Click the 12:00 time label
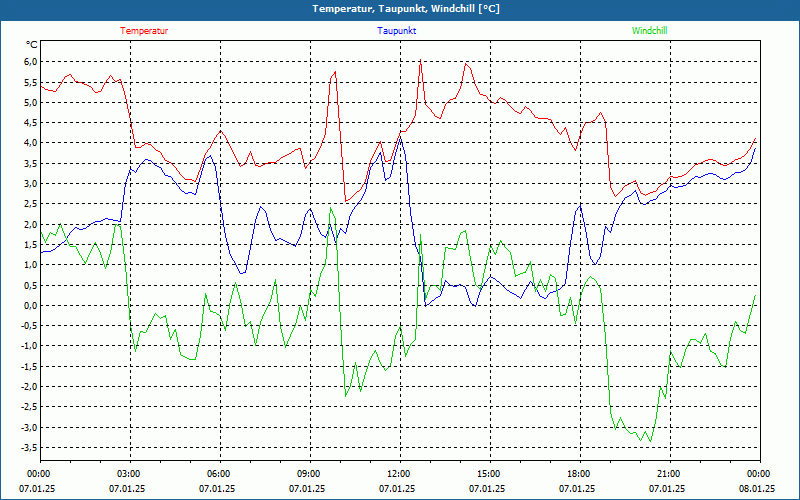The height and width of the screenshot is (500, 800). [399, 474]
